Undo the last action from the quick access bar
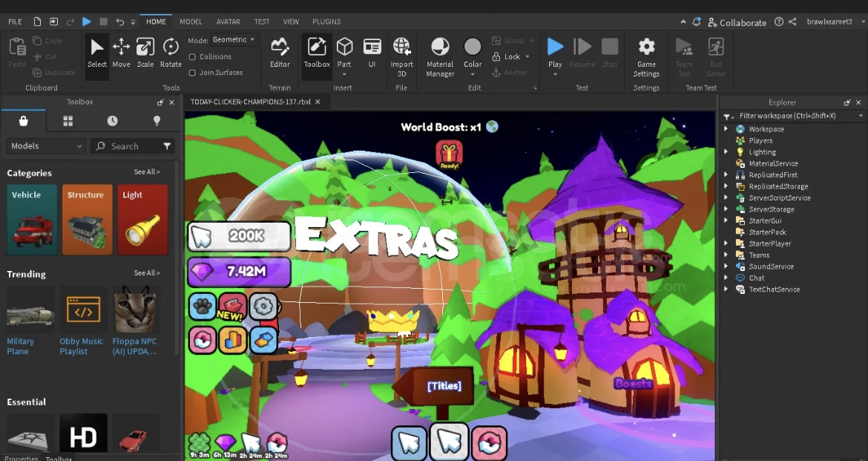This screenshot has height=461, width=868. point(119,22)
